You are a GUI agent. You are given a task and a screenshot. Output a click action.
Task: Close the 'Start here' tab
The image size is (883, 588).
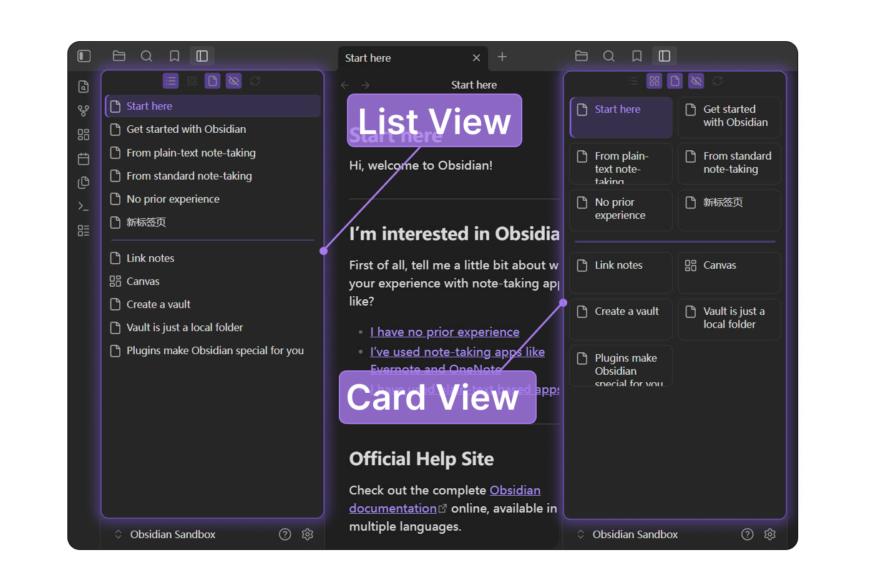[477, 58]
